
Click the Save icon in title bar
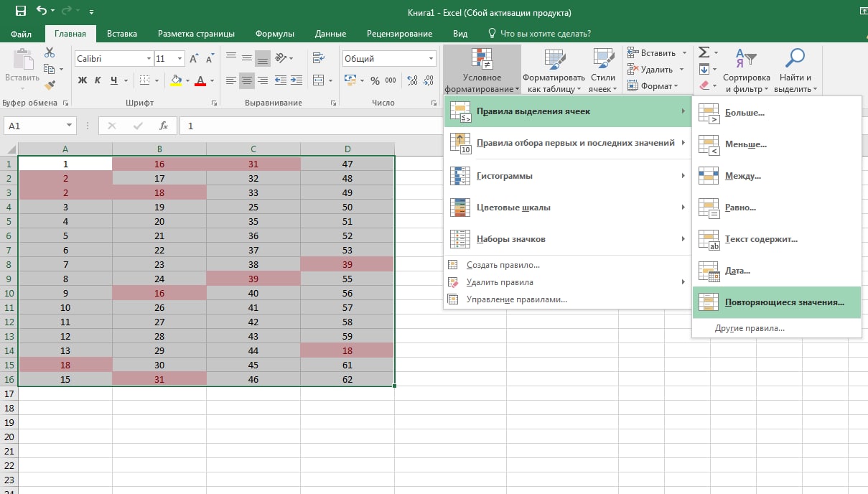coord(20,11)
